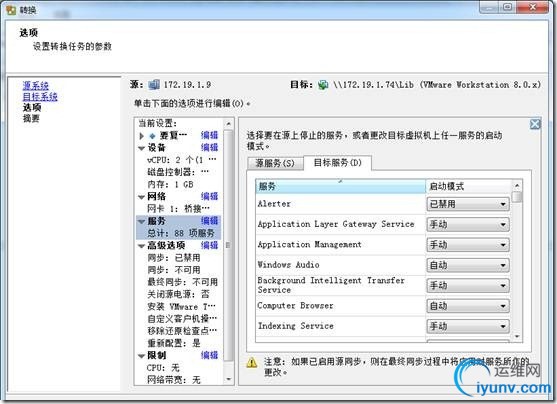Image resolution: width=557 pixels, height=404 pixels.
Task: Click the converter app icon in title bar
Action: [11, 10]
